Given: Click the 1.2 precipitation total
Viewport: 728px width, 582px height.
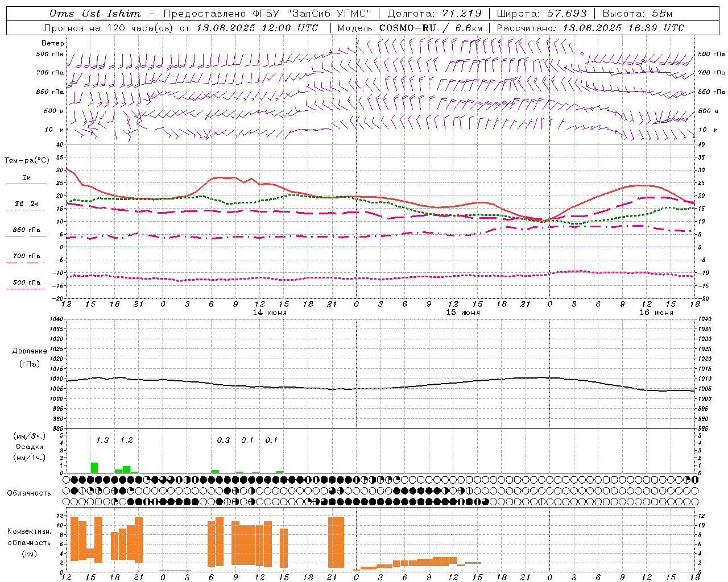Looking at the screenshot, I should click(126, 440).
